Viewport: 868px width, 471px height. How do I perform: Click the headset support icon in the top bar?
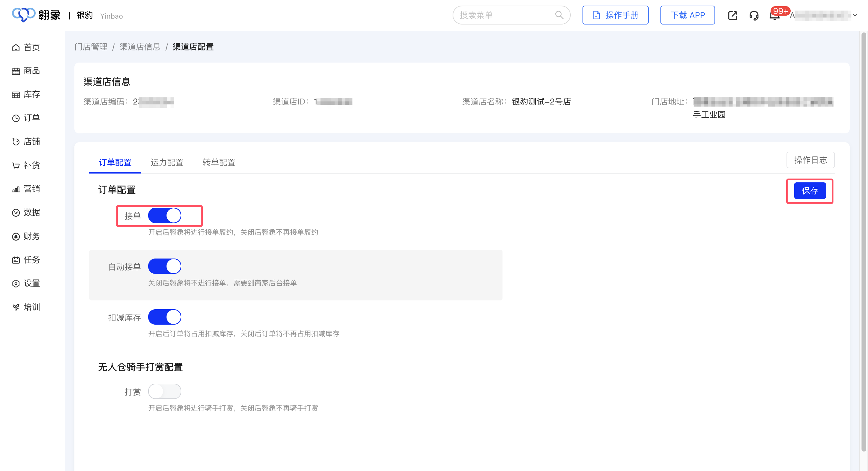pos(754,15)
